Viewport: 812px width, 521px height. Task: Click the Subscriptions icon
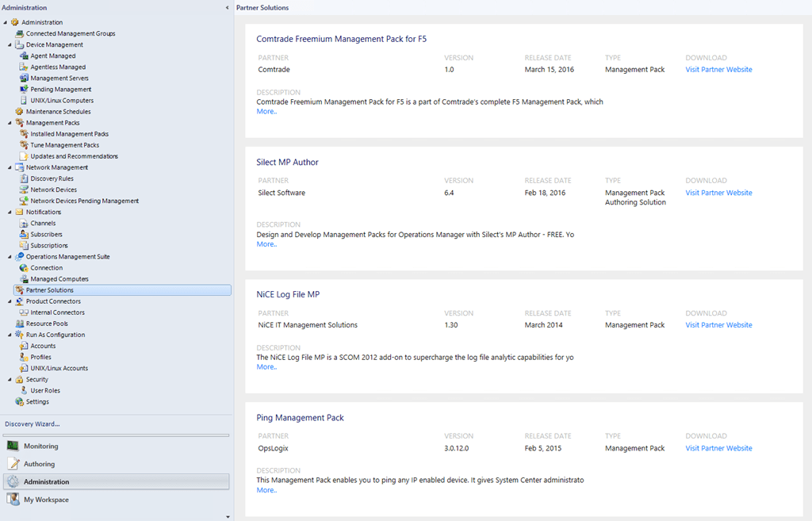pos(24,246)
